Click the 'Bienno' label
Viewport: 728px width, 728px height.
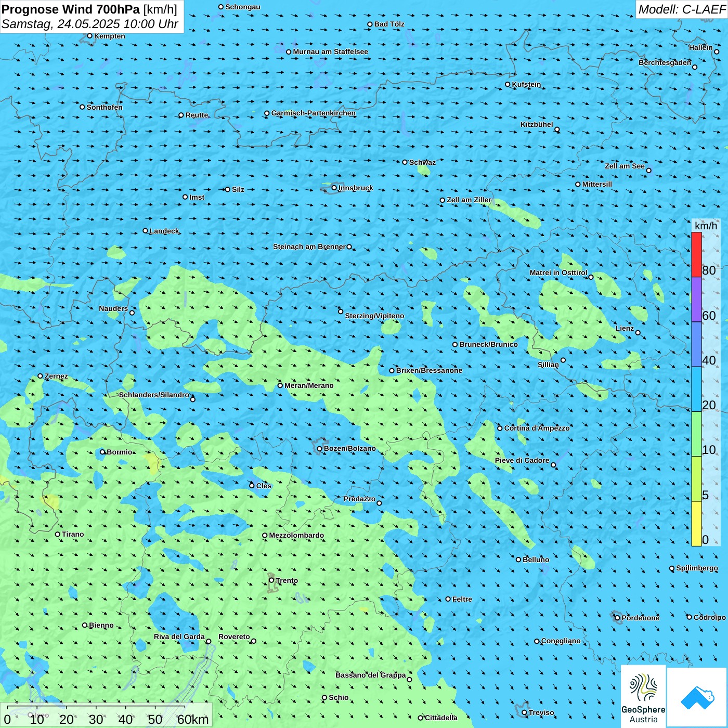pos(101,625)
